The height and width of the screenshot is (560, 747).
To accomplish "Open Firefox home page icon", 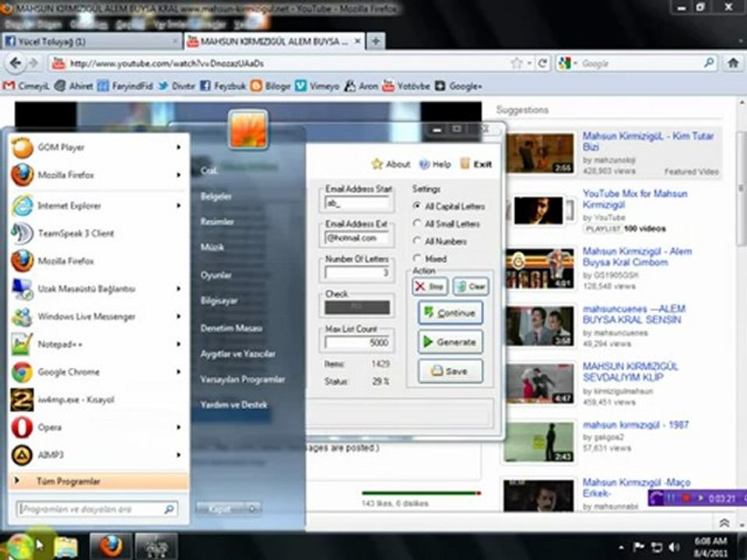I will tap(733, 63).
